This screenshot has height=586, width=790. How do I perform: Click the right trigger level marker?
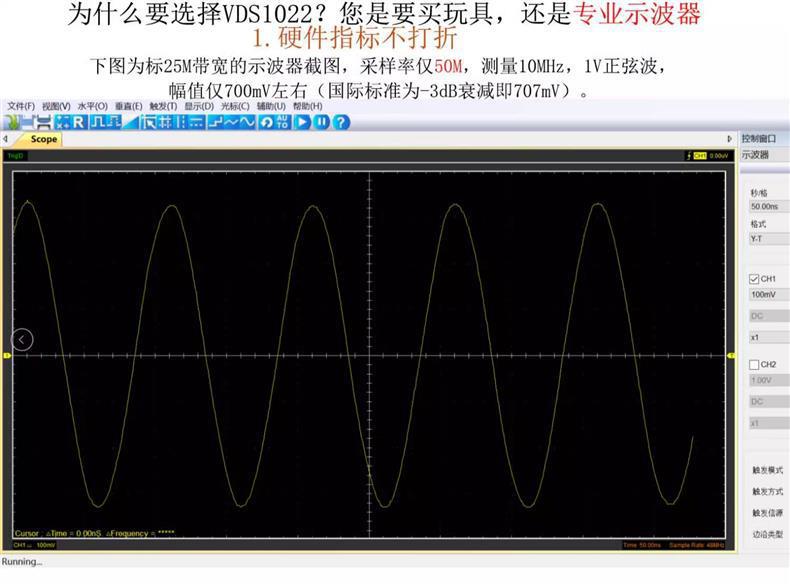coord(731,356)
